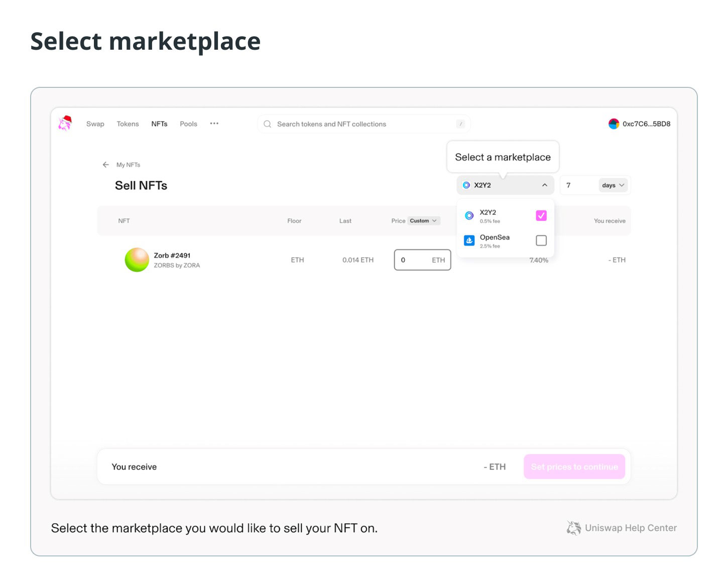Viewport: 728px width, 584px height.
Task: Check the OpenSea marketplace checkbox
Action: (541, 241)
